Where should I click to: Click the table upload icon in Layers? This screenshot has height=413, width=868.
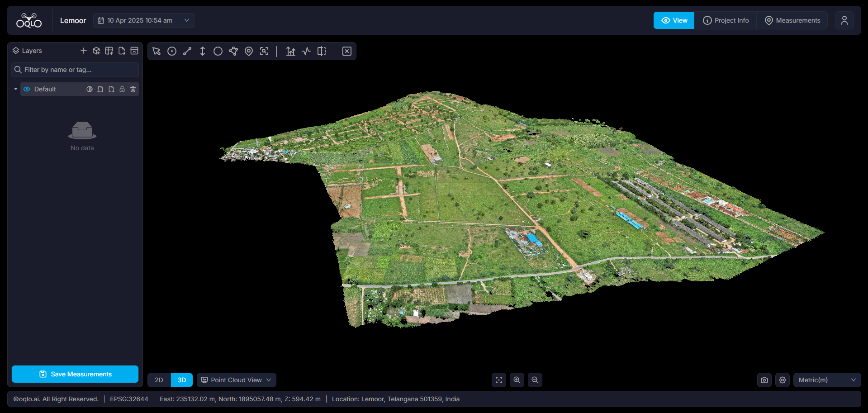(x=109, y=51)
